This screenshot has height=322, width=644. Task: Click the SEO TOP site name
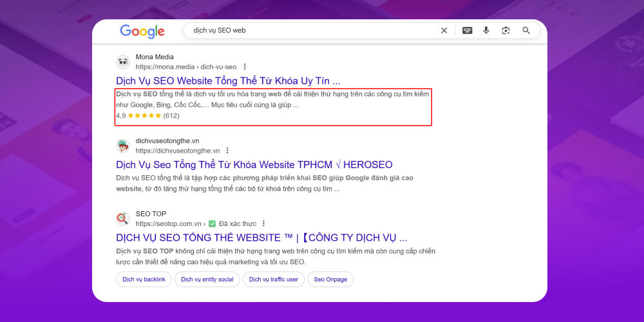tap(151, 214)
